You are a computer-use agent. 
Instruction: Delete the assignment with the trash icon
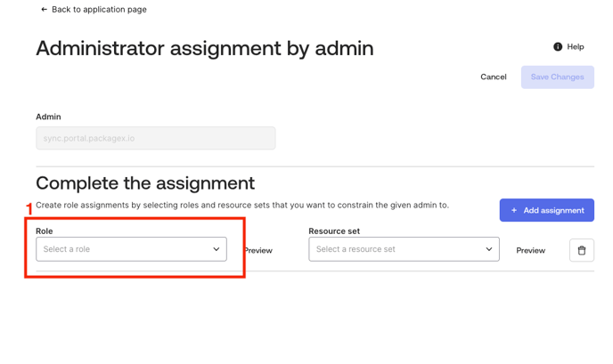[x=581, y=250]
